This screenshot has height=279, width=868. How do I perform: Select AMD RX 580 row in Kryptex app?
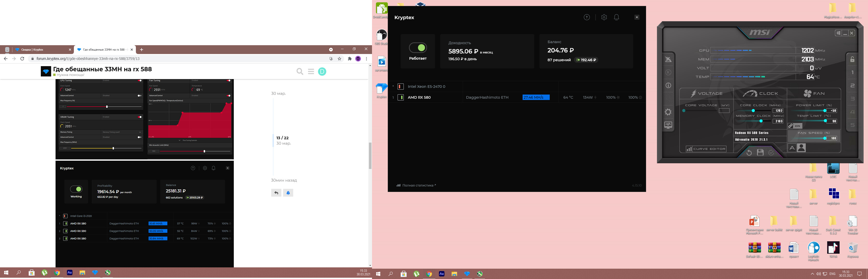coord(517,97)
